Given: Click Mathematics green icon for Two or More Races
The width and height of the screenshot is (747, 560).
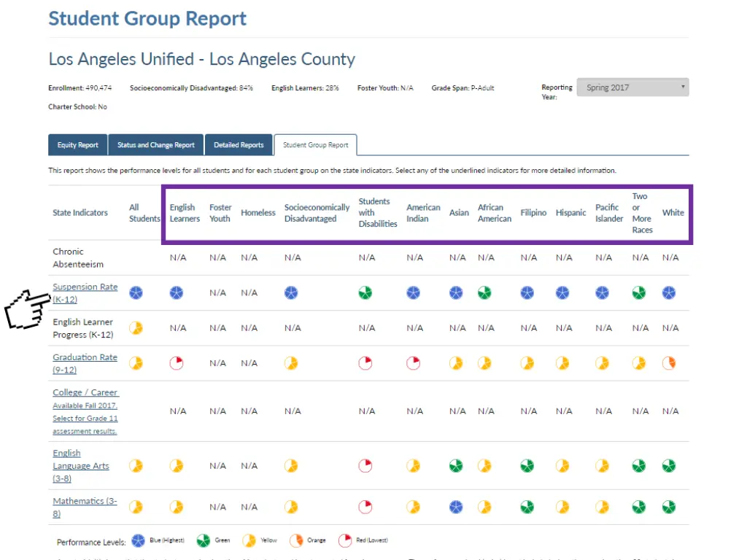Looking at the screenshot, I should 639,507.
